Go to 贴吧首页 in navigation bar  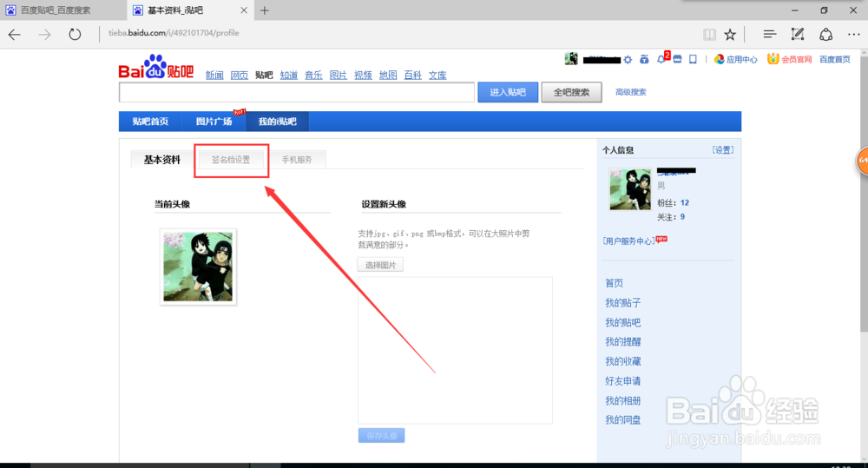(150, 122)
